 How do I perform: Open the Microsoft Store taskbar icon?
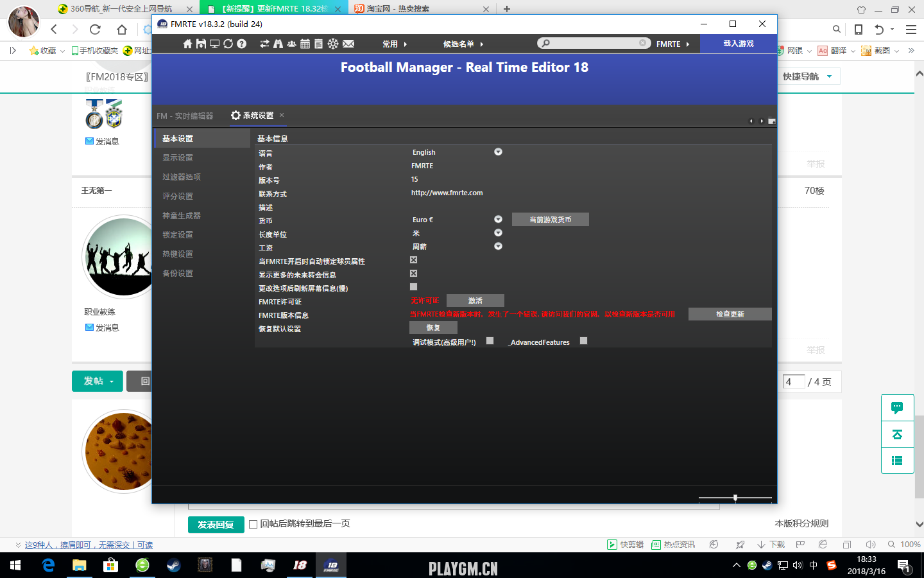point(111,565)
